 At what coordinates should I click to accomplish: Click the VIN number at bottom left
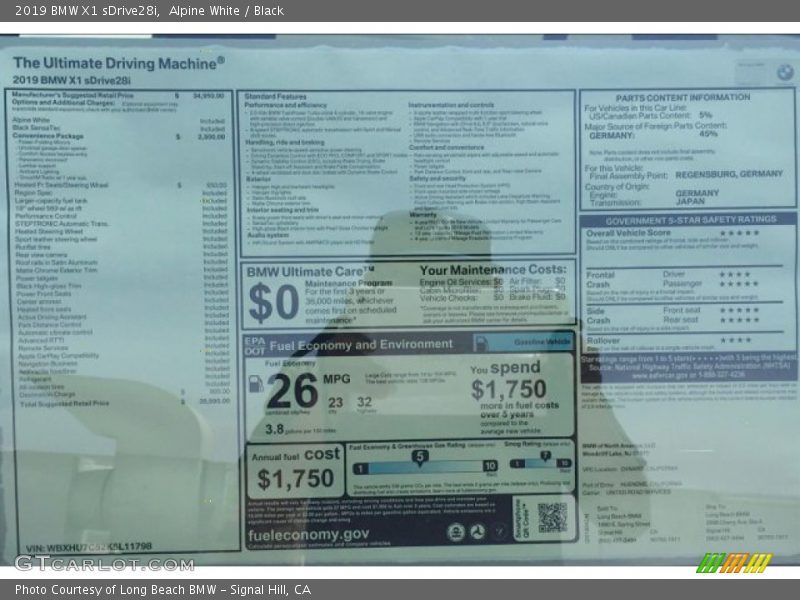pos(89,547)
